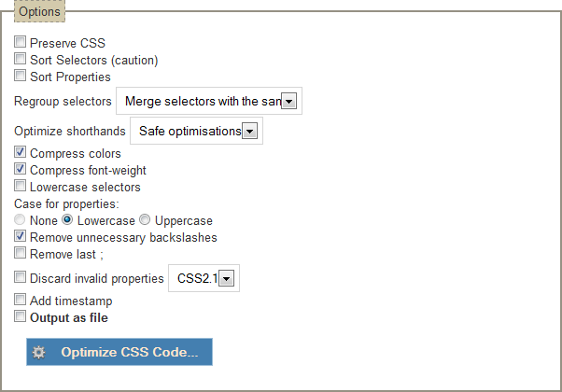Viewport: 562px width, 392px height.
Task: Open the CSS2.1 version dropdown
Action: [x=225, y=278]
